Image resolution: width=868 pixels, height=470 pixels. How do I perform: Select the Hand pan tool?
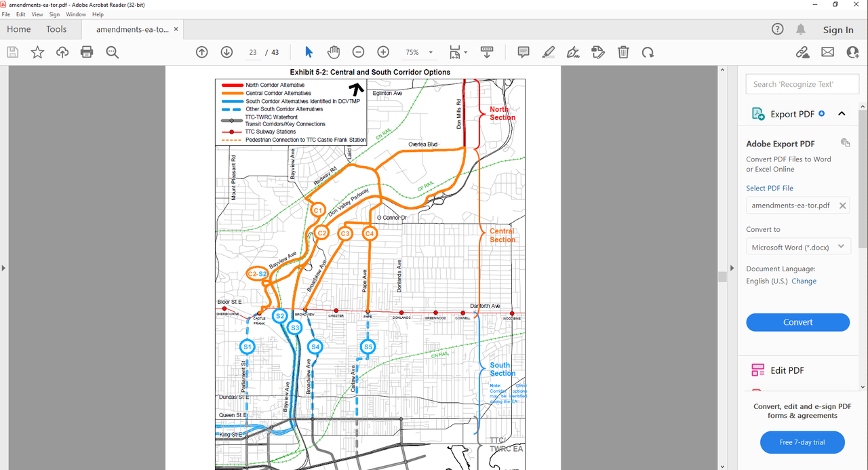coord(333,52)
